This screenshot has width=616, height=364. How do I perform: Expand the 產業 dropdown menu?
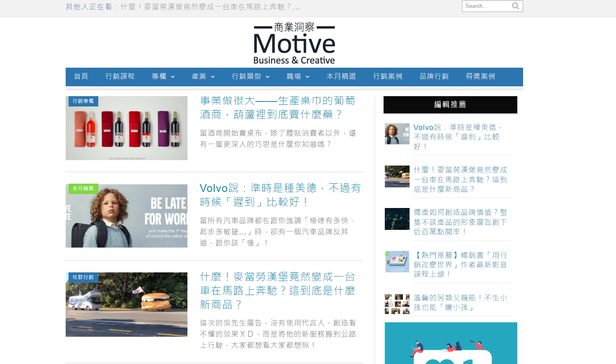(203, 76)
